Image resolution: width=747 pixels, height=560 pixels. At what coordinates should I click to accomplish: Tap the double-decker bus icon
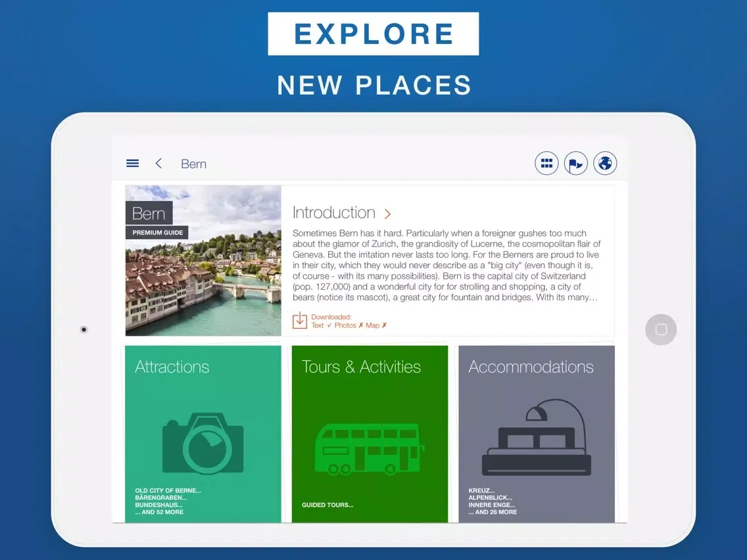pos(370,449)
